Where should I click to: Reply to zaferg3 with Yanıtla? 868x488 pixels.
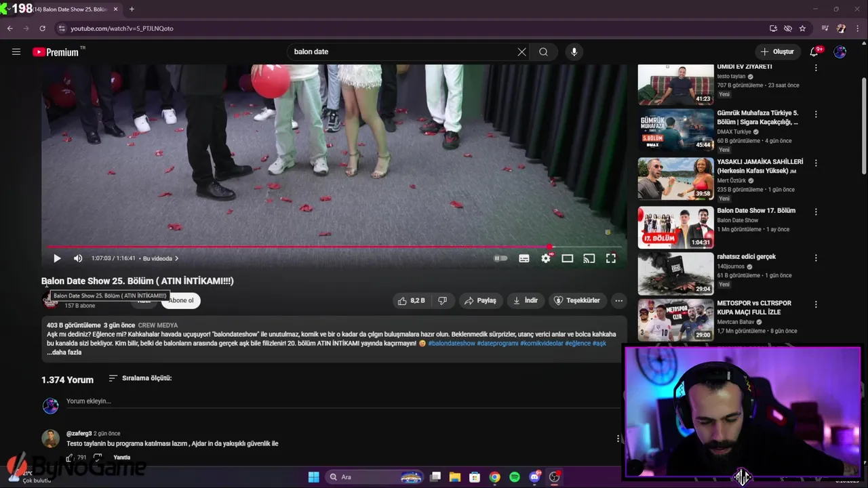point(121,457)
